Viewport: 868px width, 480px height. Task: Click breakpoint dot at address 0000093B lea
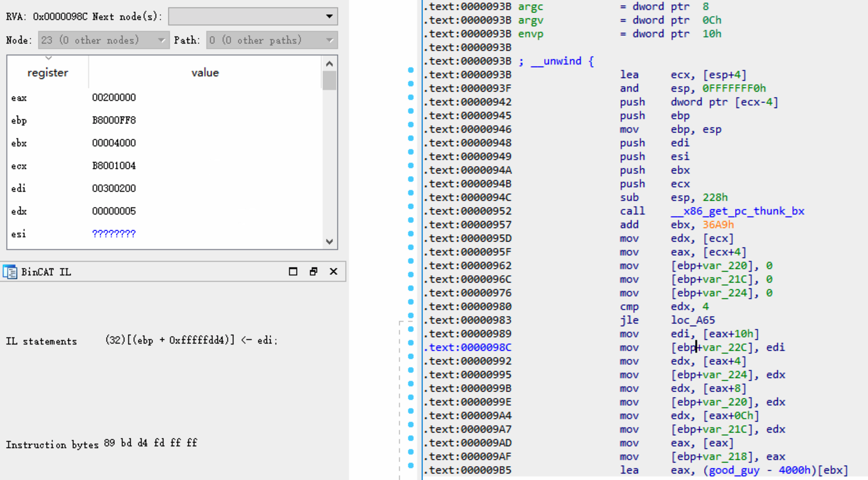411,70
